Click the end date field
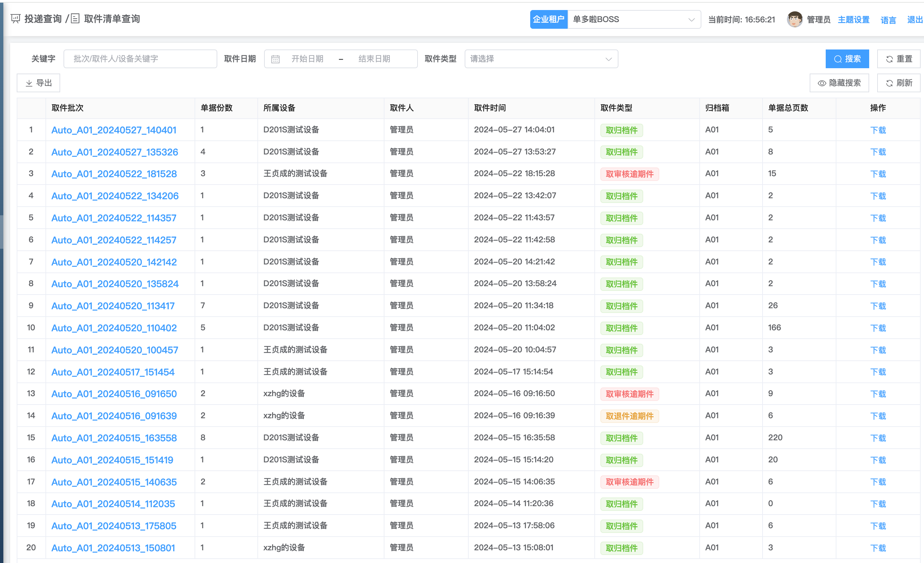This screenshot has height=563, width=924. [x=374, y=59]
